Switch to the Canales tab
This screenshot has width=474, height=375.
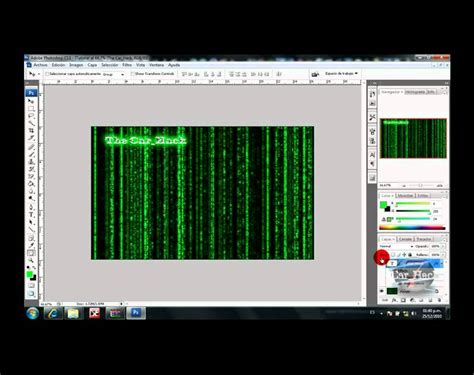(x=405, y=239)
